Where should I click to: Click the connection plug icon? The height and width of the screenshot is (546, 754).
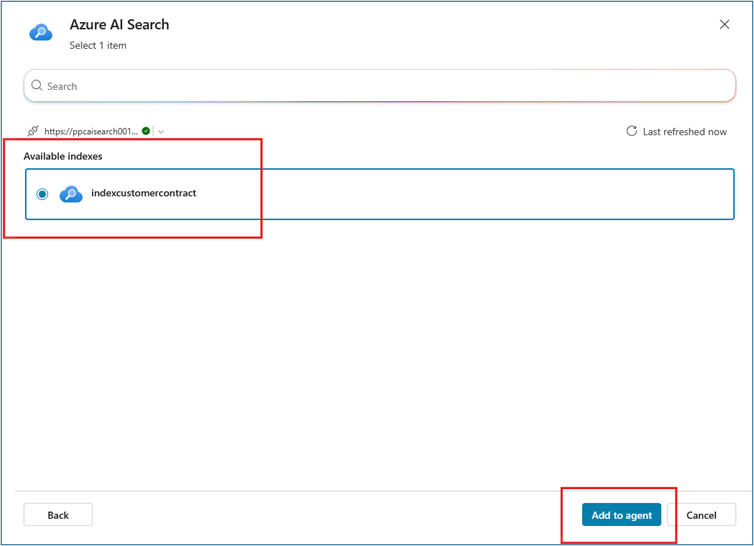[x=33, y=131]
